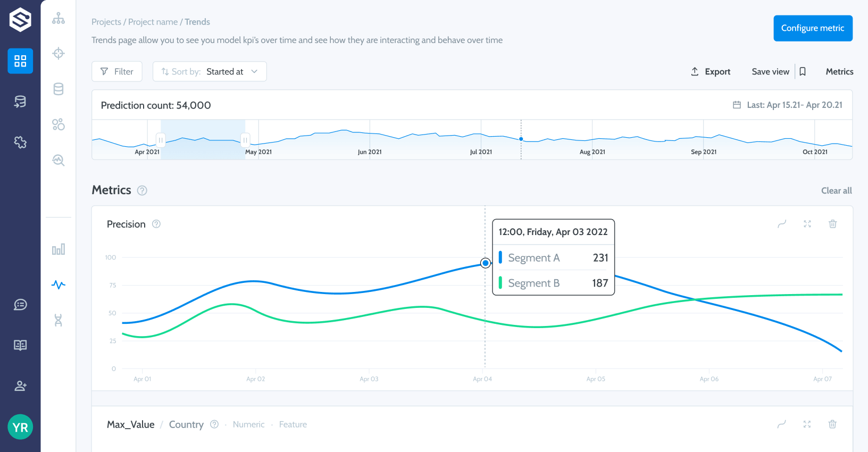Select the crosshair target icon
The height and width of the screenshot is (452, 868).
point(59,53)
